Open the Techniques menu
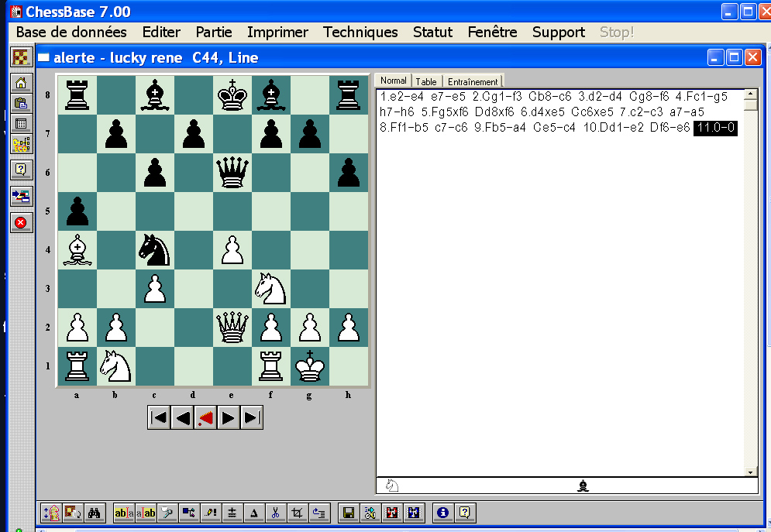This screenshot has width=771, height=532. pyautogui.click(x=360, y=32)
